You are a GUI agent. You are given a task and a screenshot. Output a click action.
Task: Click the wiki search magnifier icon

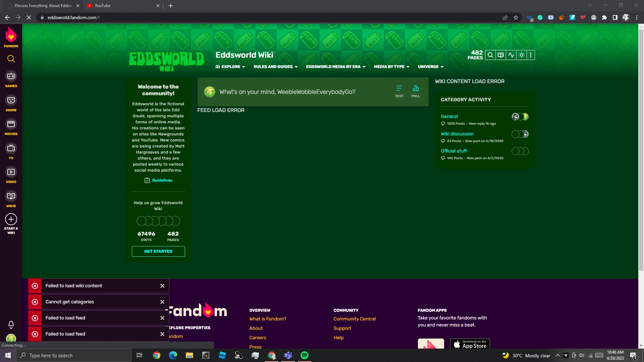pos(490,55)
